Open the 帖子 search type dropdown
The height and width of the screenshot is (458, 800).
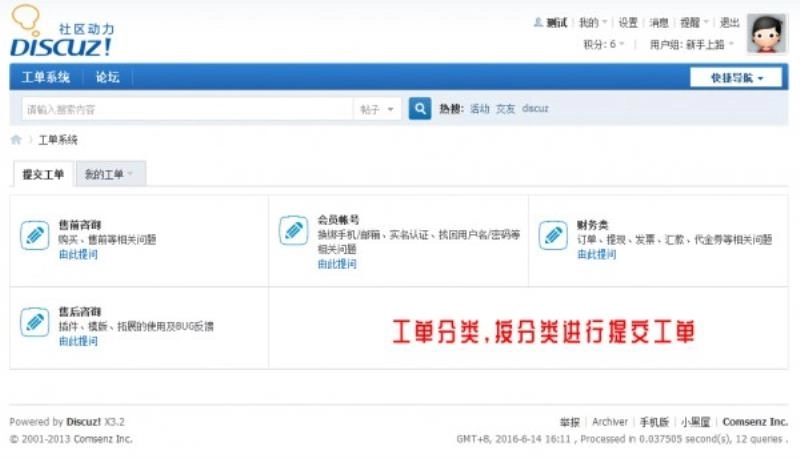[x=377, y=109]
